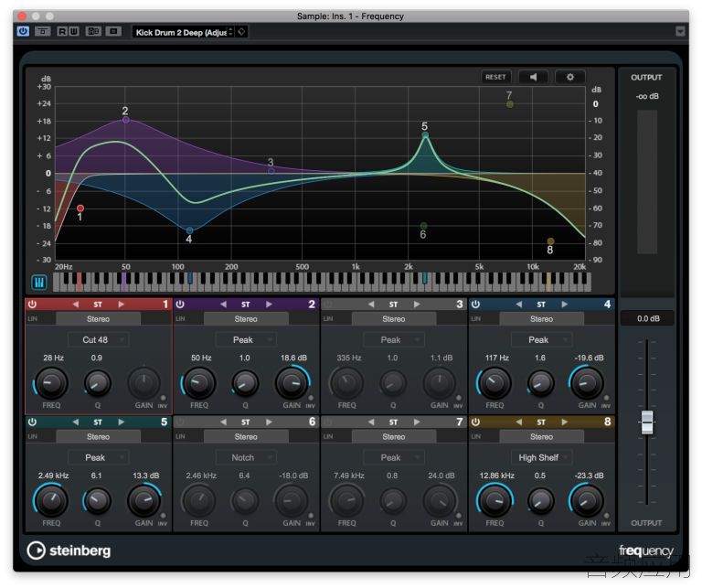This screenshot has width=702, height=588.
Task: Toggle the Auto Listen speaker icon
Action: click(x=533, y=77)
